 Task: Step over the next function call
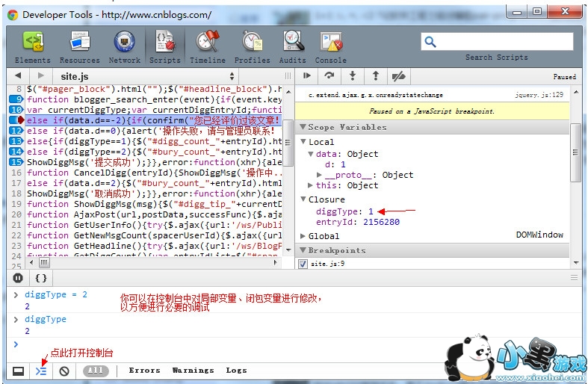coord(329,76)
